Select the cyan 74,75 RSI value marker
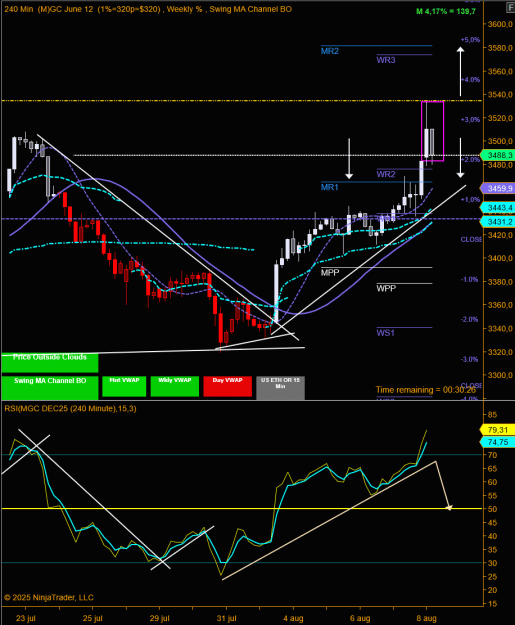 click(x=497, y=442)
